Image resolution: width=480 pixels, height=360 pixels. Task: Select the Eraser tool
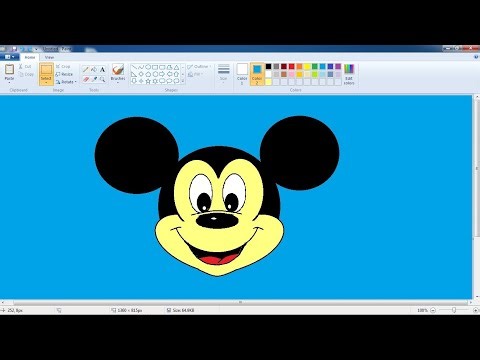(86, 79)
